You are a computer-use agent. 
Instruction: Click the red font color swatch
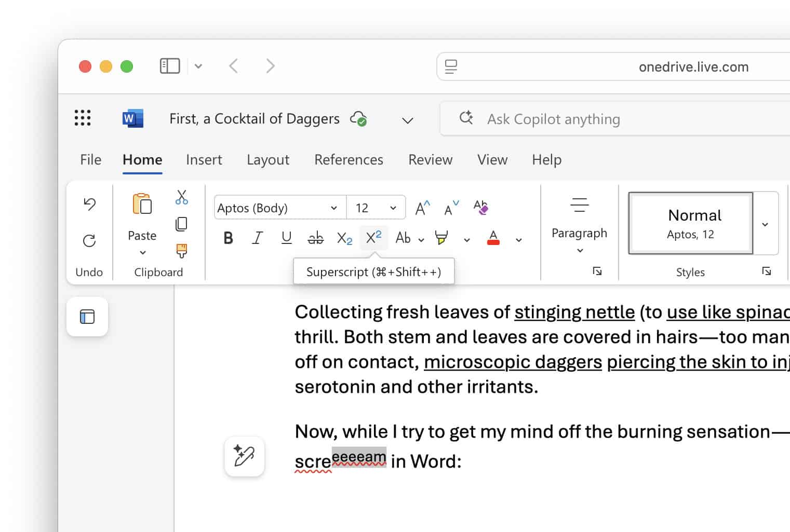(493, 238)
